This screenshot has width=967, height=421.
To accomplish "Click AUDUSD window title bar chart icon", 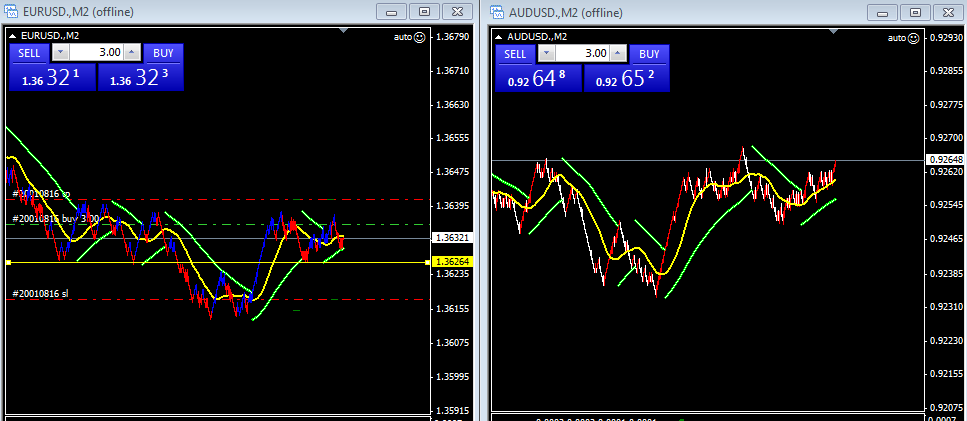I will [497, 12].
